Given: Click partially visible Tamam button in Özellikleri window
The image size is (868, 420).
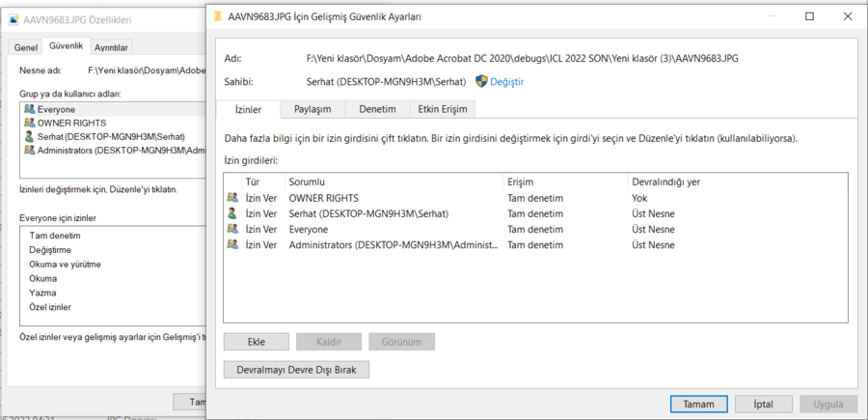Looking at the screenshot, I should click(189, 403).
